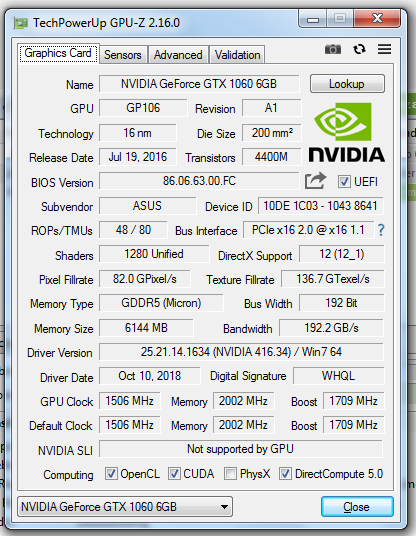
Task: Click the Memory Type field GDDR5 (Micron)
Action: 161,303
